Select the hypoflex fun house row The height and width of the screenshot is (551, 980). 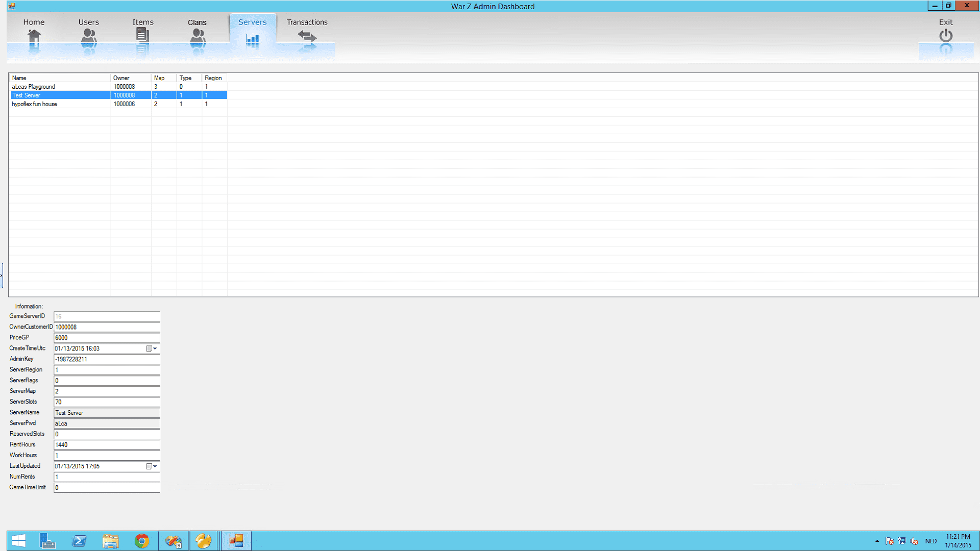point(119,104)
